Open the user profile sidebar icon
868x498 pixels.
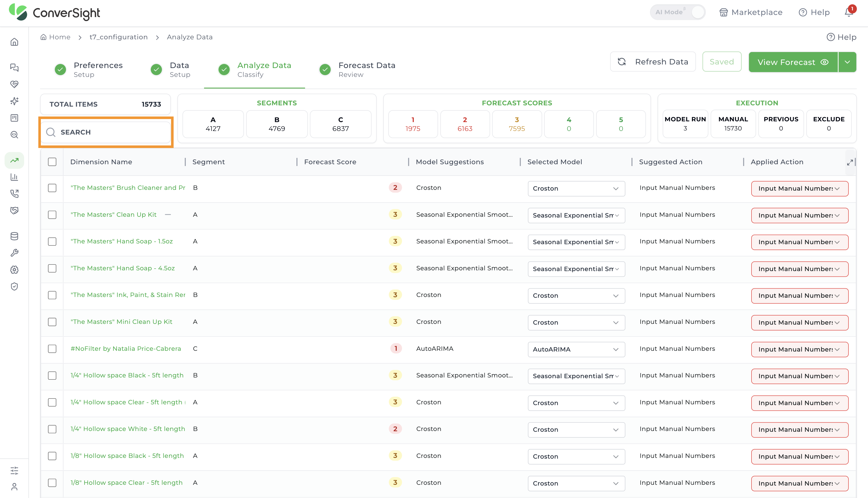[14, 487]
